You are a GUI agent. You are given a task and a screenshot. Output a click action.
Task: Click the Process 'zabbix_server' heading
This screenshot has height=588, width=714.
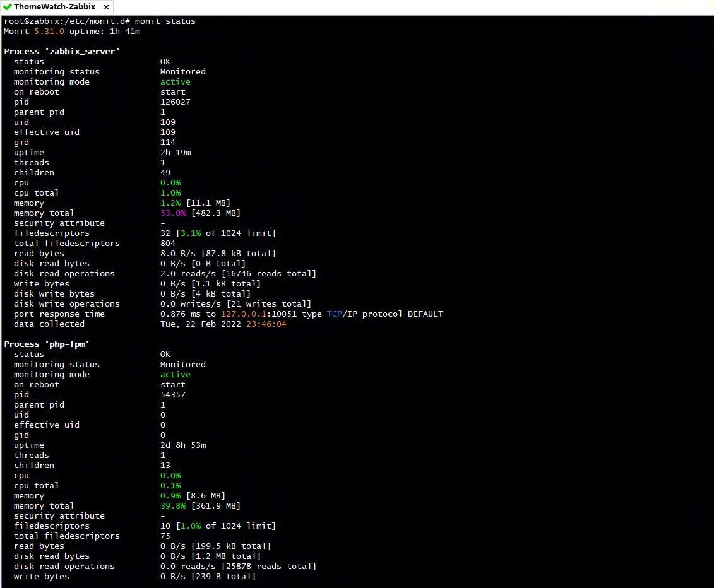coord(62,52)
